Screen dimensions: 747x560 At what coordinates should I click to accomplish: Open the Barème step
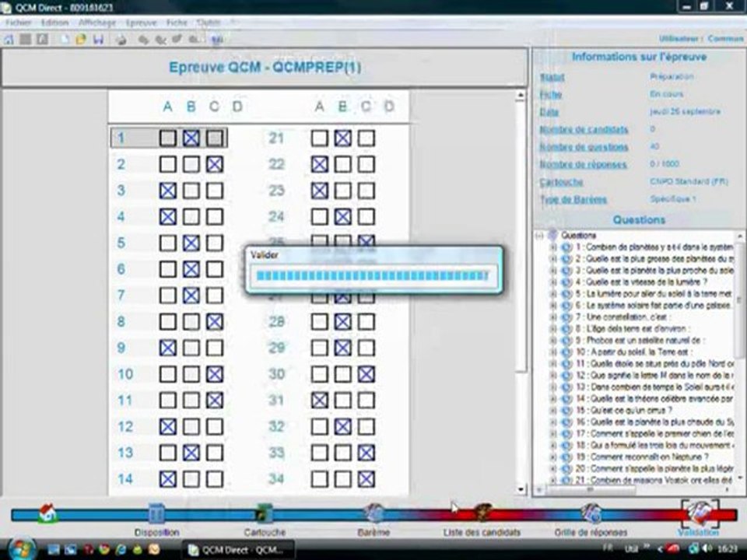[374, 514]
